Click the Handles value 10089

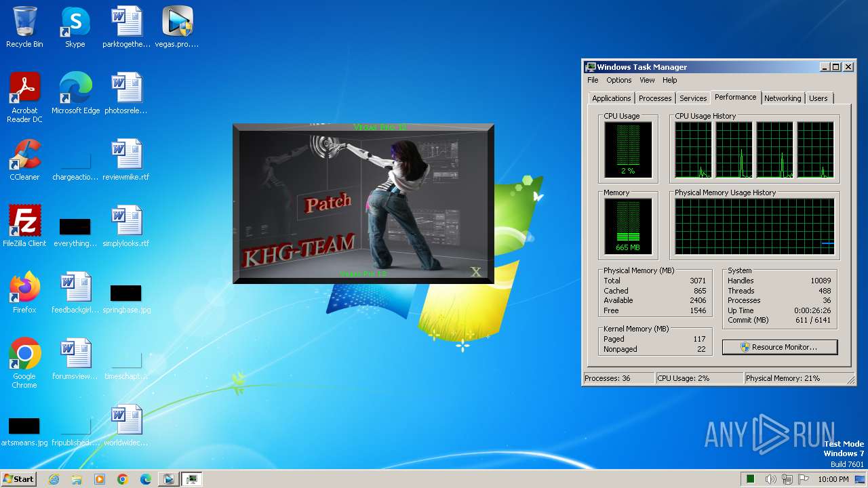821,281
